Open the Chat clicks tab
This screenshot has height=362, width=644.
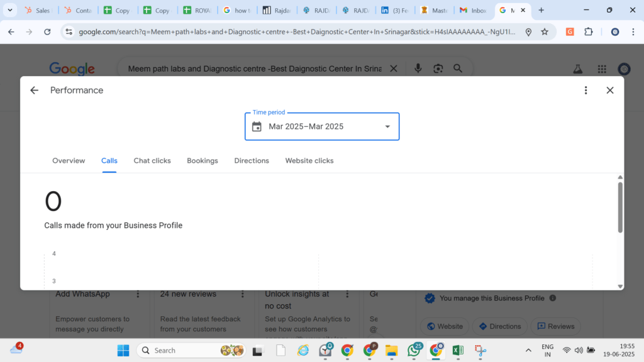[x=152, y=161]
